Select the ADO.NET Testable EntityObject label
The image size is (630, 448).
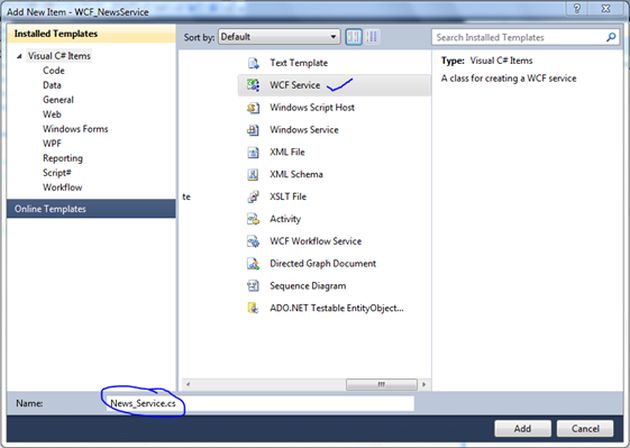point(337,308)
